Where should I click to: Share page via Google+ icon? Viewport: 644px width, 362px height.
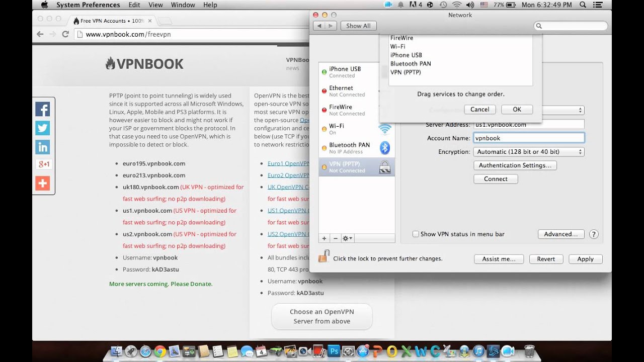[43, 164]
